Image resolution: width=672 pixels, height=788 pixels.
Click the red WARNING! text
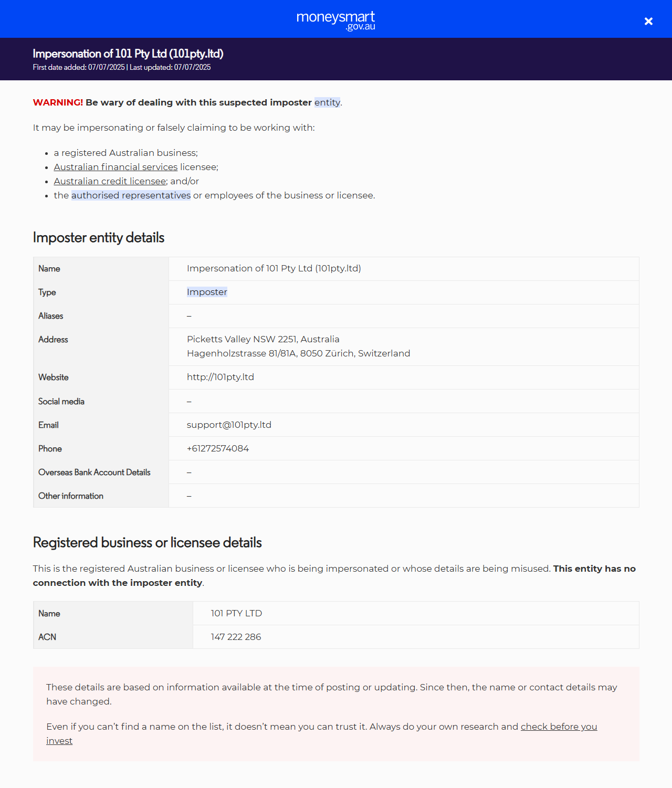tap(58, 102)
